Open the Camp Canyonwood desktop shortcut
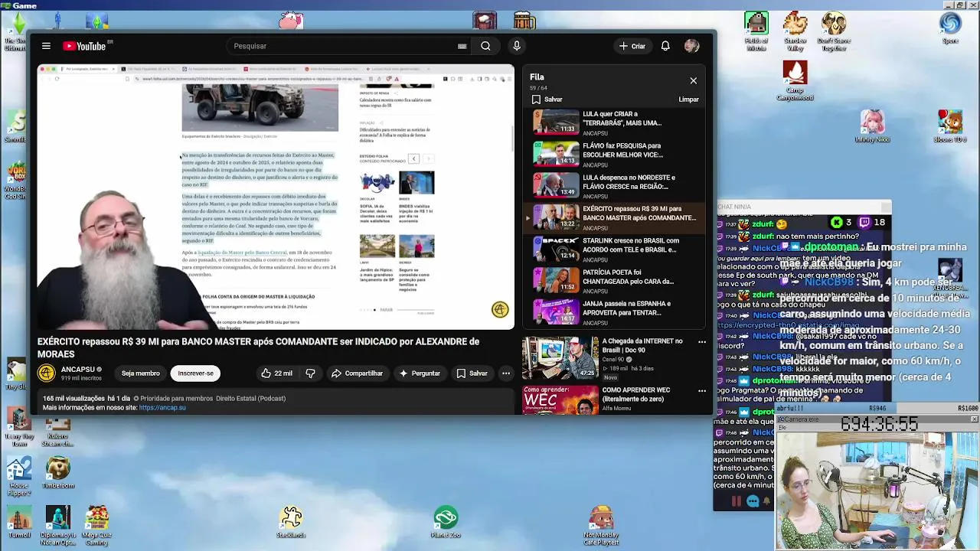 [795, 80]
